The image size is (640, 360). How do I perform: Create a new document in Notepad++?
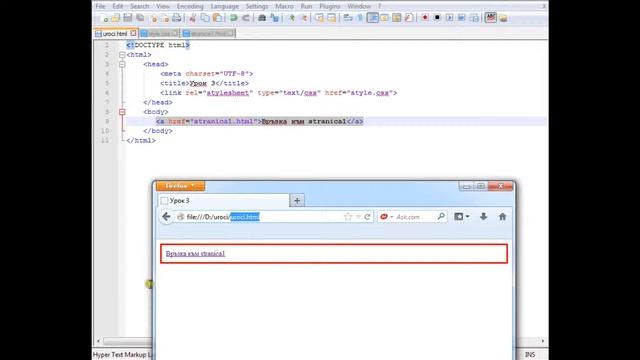(x=104, y=18)
